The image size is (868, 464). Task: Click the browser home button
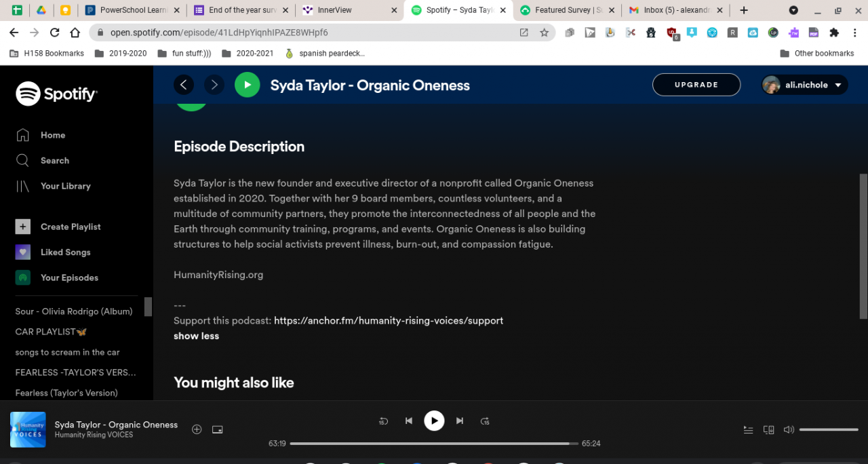75,33
